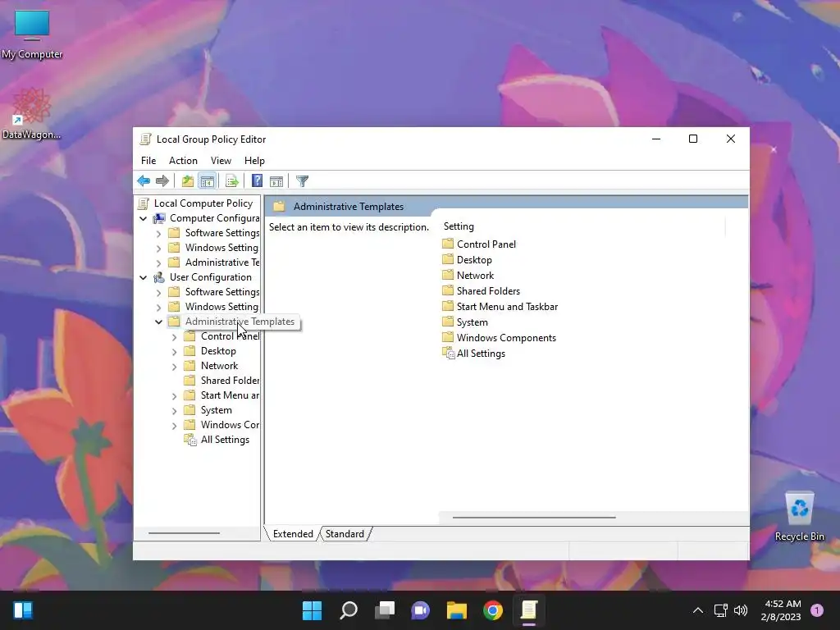Select Desktop folder in right pane
This screenshot has height=630, width=840.
(467, 260)
